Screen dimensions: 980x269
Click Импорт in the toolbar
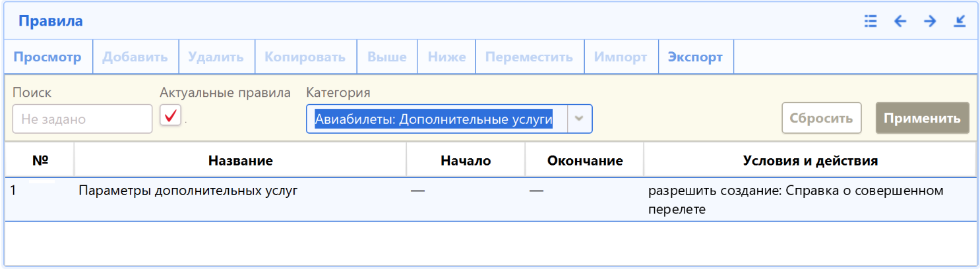tap(621, 57)
